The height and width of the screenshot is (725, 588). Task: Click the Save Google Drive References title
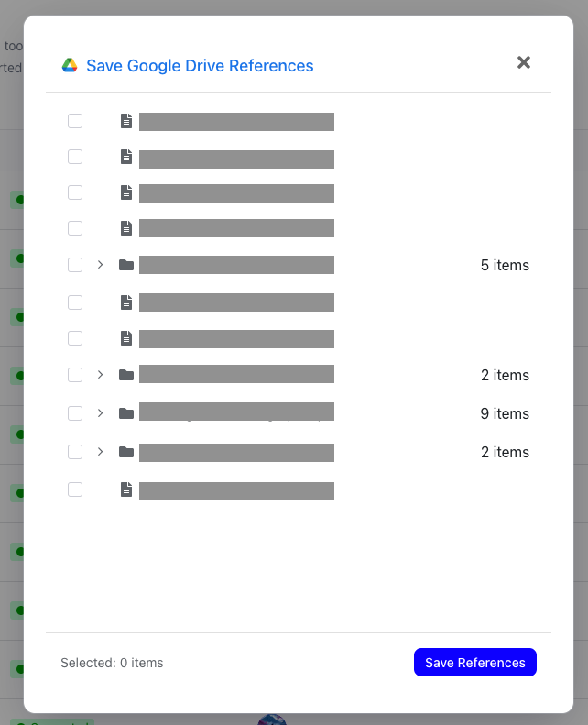click(x=200, y=66)
